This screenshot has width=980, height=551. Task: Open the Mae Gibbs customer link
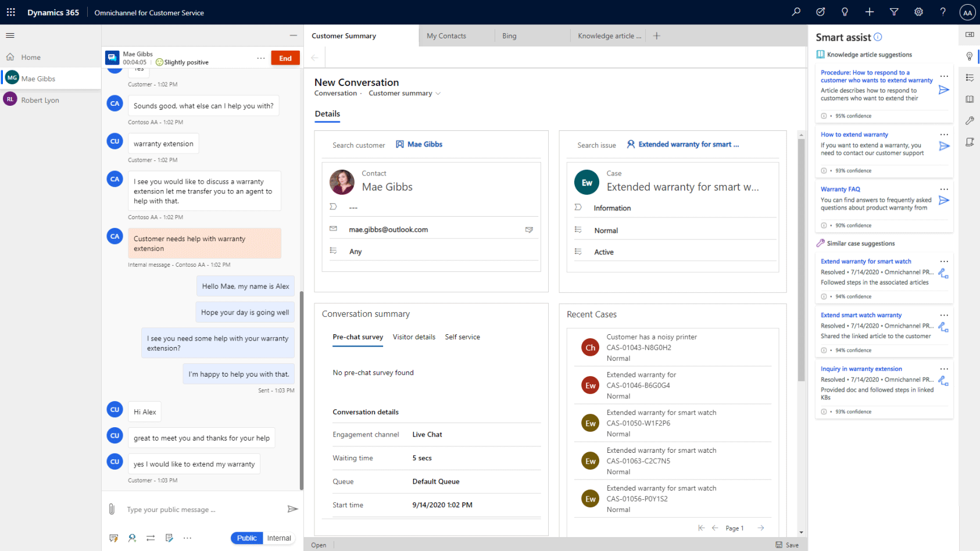click(x=425, y=144)
